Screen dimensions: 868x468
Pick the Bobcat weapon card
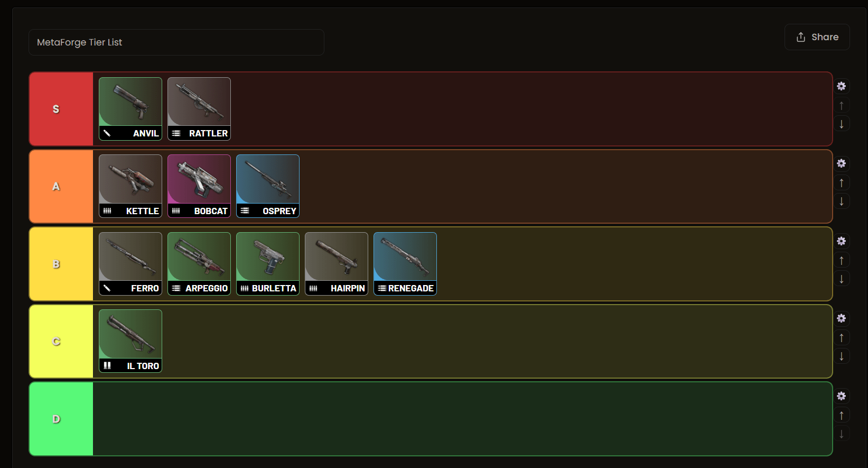point(199,186)
